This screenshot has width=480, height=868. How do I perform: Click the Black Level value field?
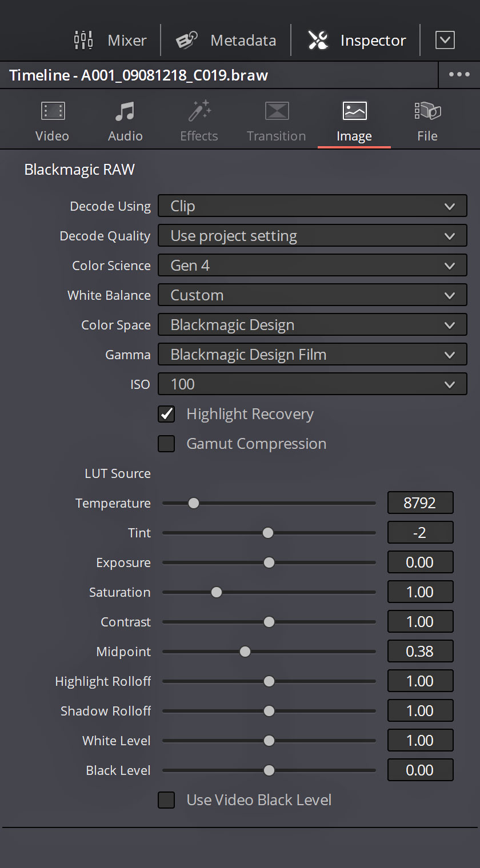420,770
